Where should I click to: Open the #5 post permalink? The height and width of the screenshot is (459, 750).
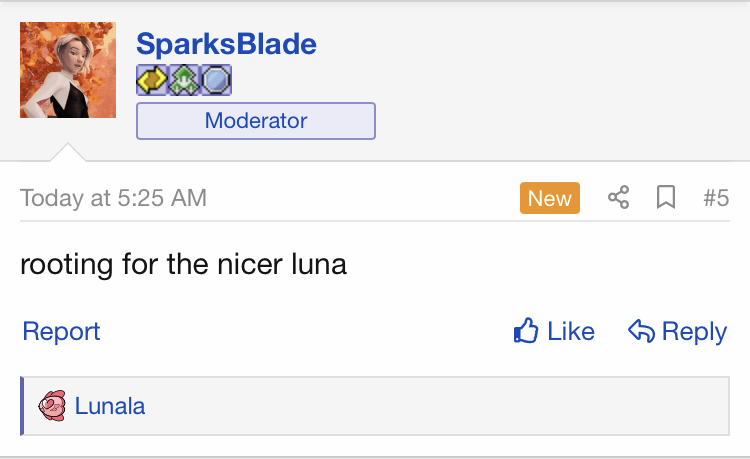(x=716, y=198)
